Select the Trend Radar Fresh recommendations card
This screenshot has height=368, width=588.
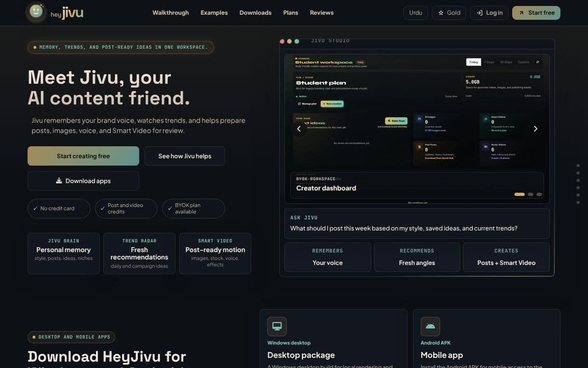pos(139,253)
